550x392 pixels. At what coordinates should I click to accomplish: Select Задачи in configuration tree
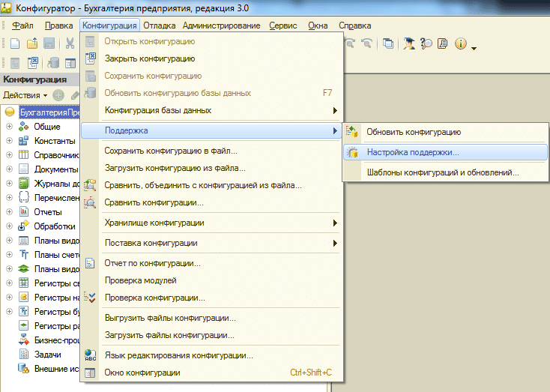tap(48, 355)
